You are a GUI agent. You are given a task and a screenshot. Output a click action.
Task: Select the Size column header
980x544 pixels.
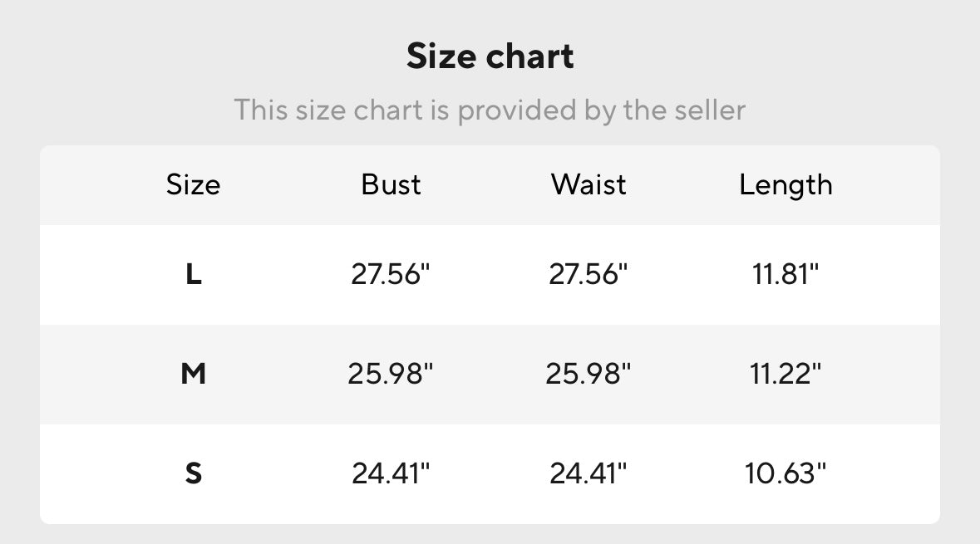[x=193, y=184]
